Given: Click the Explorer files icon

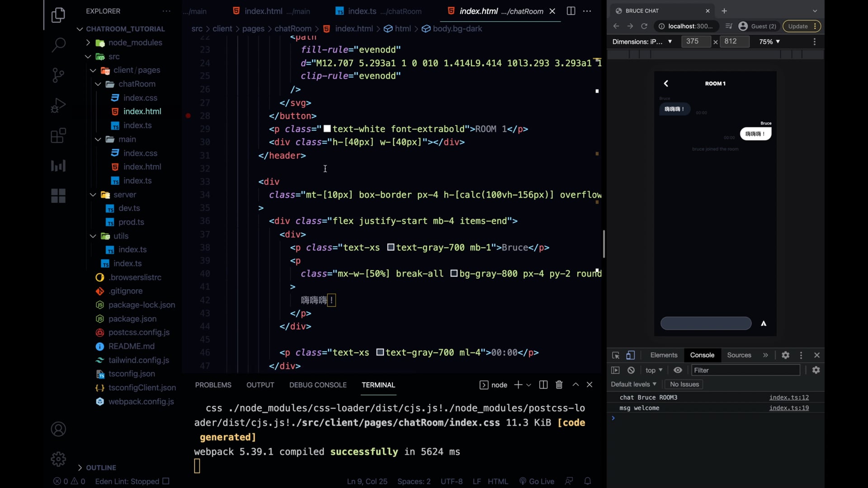Looking at the screenshot, I should point(59,15).
